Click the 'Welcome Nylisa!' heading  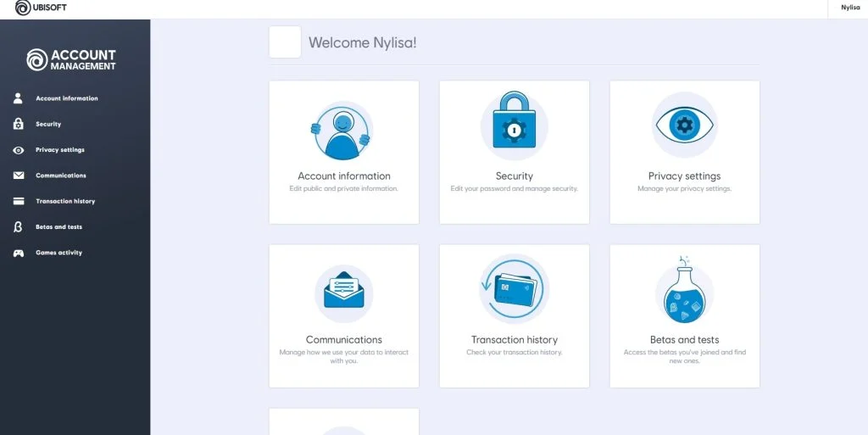click(363, 42)
